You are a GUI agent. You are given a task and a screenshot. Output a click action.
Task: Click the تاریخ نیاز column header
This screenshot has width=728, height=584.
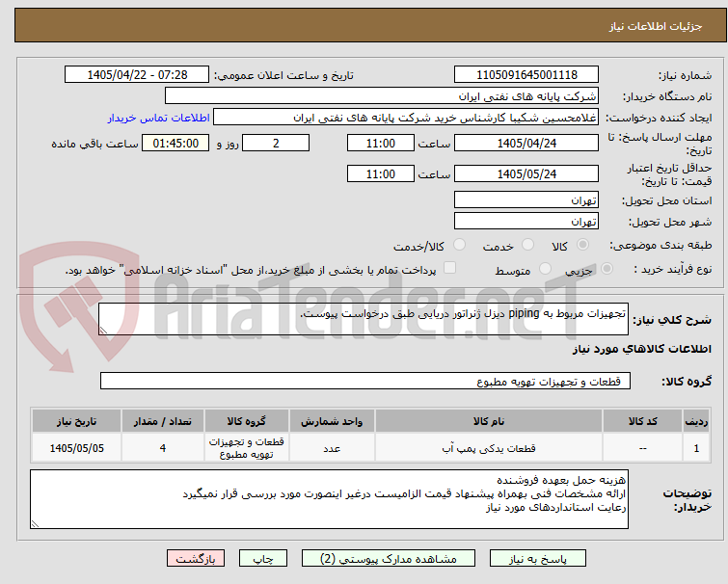[x=76, y=421]
